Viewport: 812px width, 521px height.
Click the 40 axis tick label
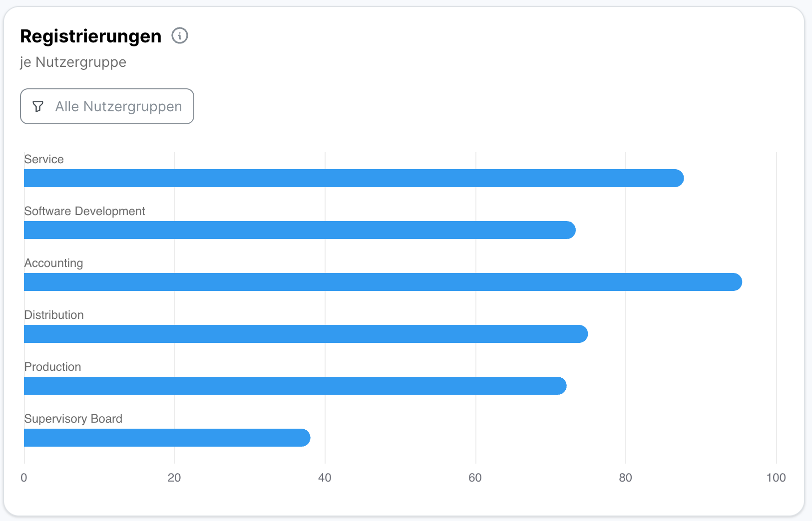tap(325, 478)
